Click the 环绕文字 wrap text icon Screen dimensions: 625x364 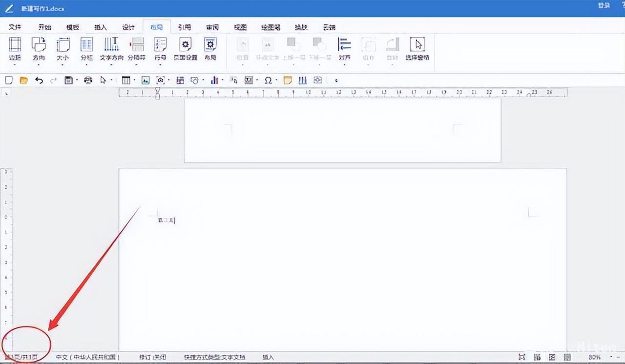click(267, 44)
